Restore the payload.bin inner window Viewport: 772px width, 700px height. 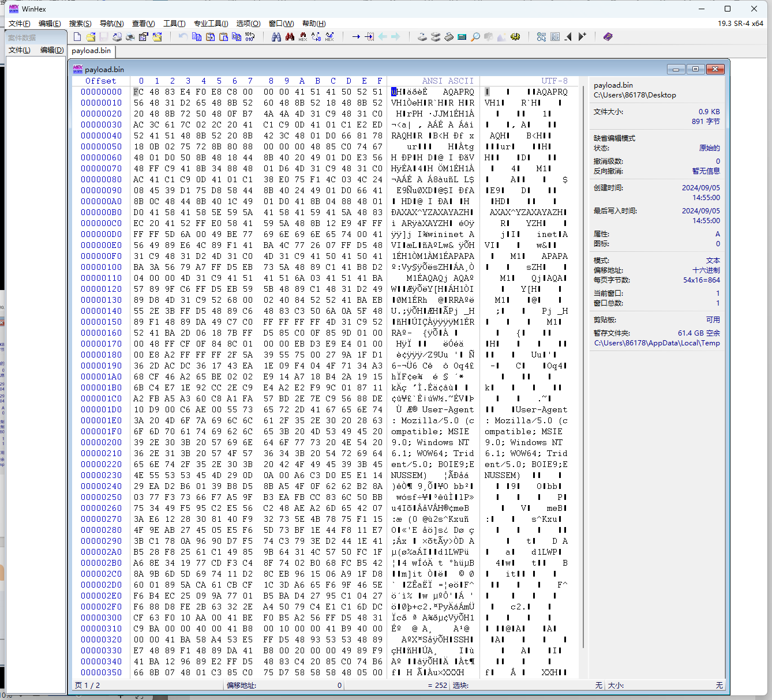(x=695, y=69)
